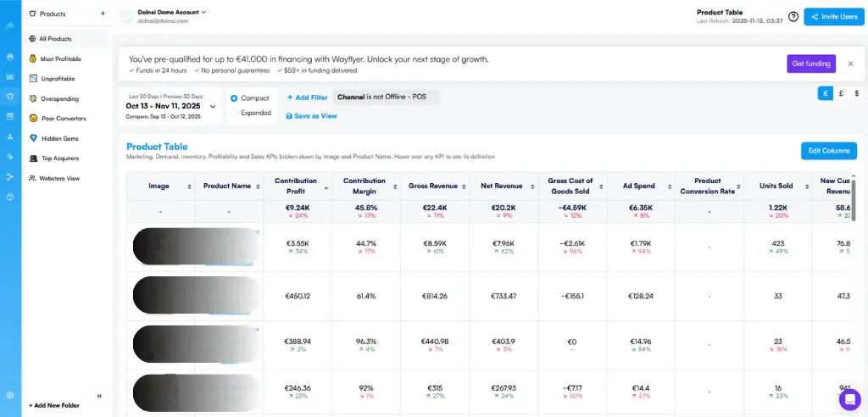868x417 pixels.
Task: Open the chat widget bubble
Action: (x=849, y=399)
